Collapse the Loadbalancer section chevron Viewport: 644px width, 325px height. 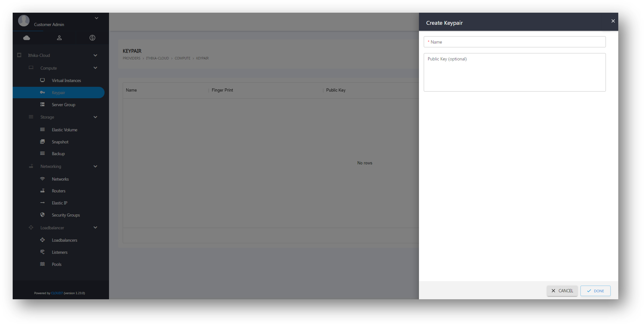pyautogui.click(x=95, y=227)
